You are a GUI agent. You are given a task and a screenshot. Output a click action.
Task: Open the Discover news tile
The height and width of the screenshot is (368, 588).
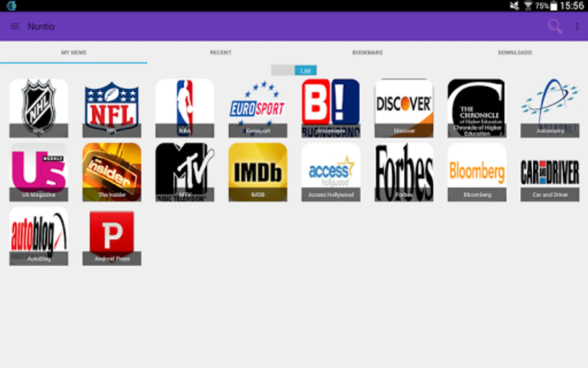pyautogui.click(x=404, y=108)
